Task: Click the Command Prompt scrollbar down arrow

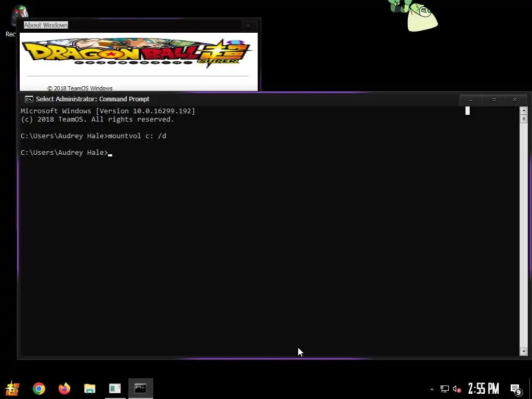Action: pos(524,352)
